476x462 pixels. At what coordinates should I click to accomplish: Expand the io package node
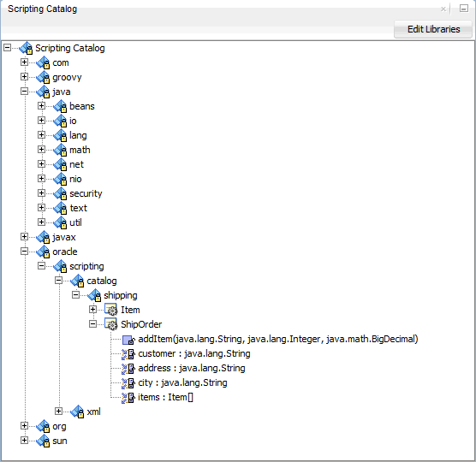pos(42,121)
